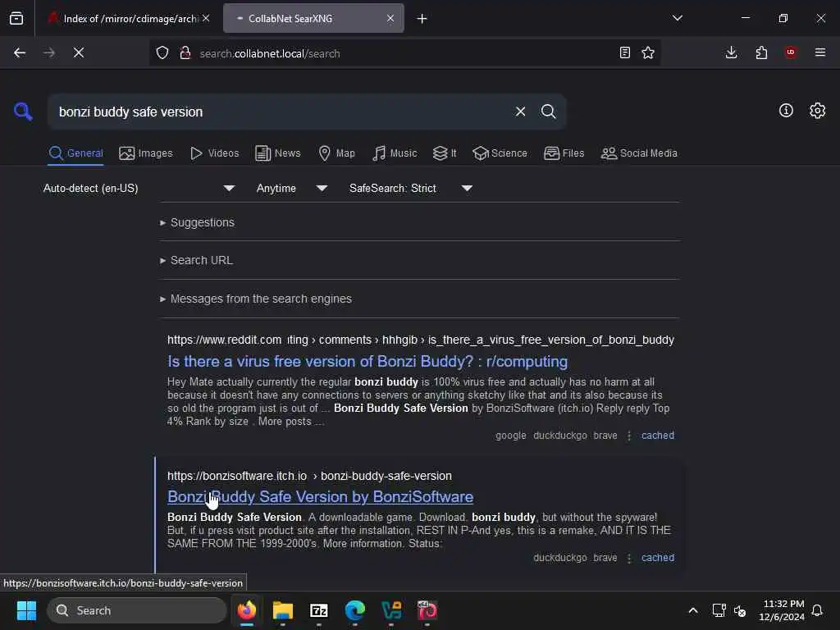Click the SearXNG magnifier logo icon
This screenshot has width=840, height=630.
pyautogui.click(x=23, y=112)
